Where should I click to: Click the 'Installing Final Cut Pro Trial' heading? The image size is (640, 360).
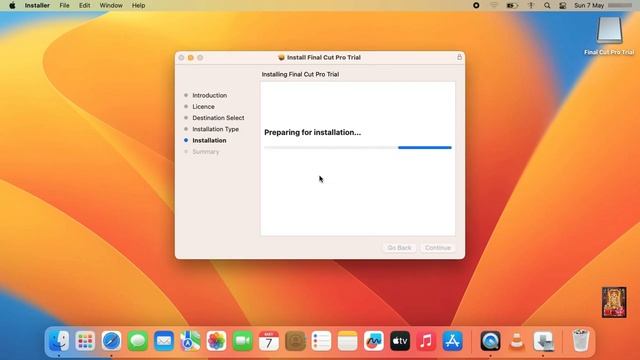coord(300,74)
